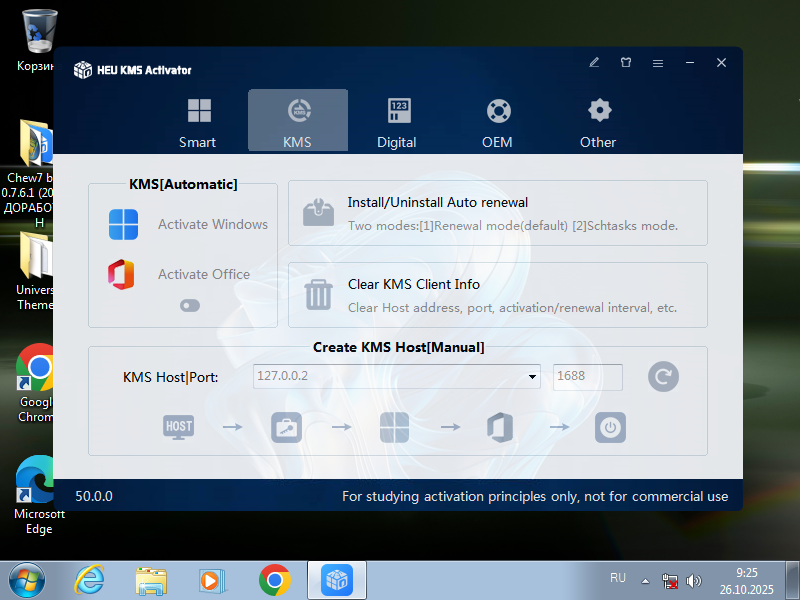Switch to the Smart tab
800x600 pixels.
[198, 121]
